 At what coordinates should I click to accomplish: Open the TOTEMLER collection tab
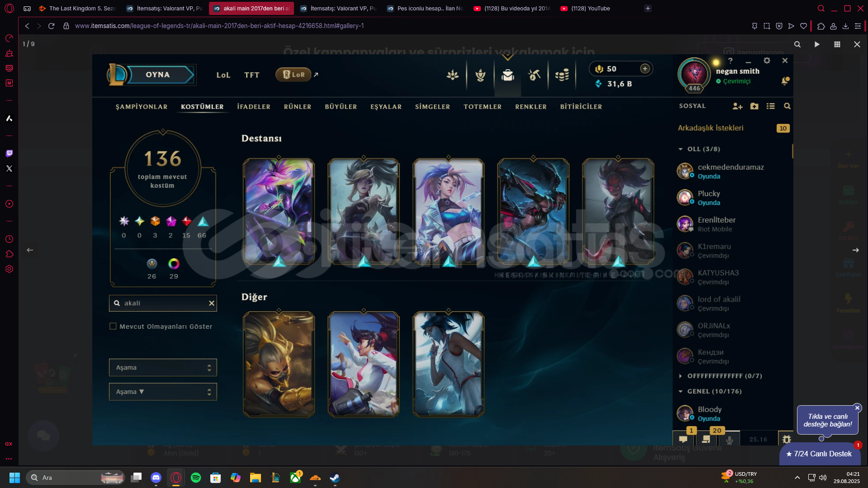(483, 107)
